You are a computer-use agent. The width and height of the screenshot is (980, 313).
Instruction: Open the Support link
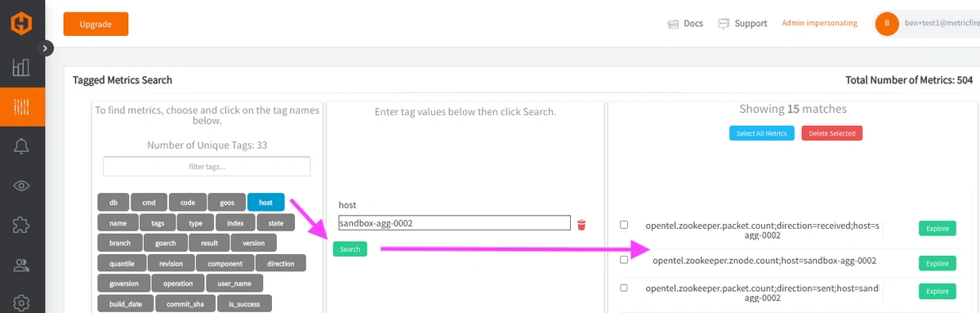click(x=751, y=24)
